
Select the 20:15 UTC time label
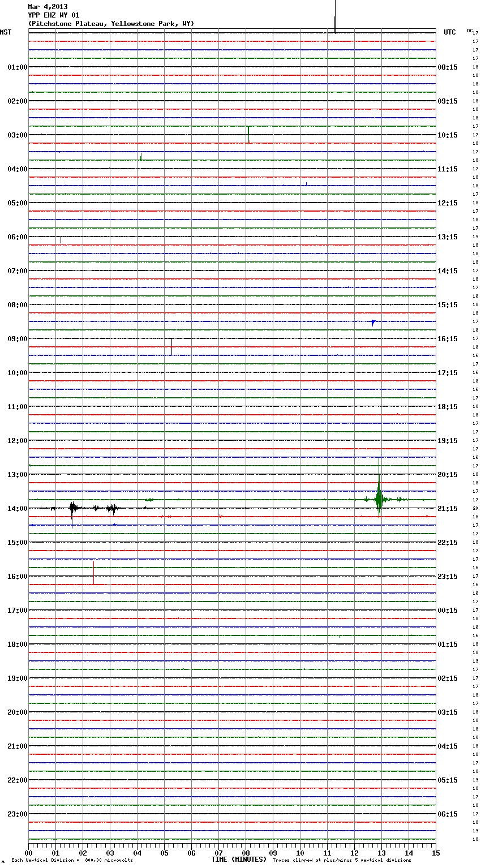point(448,475)
